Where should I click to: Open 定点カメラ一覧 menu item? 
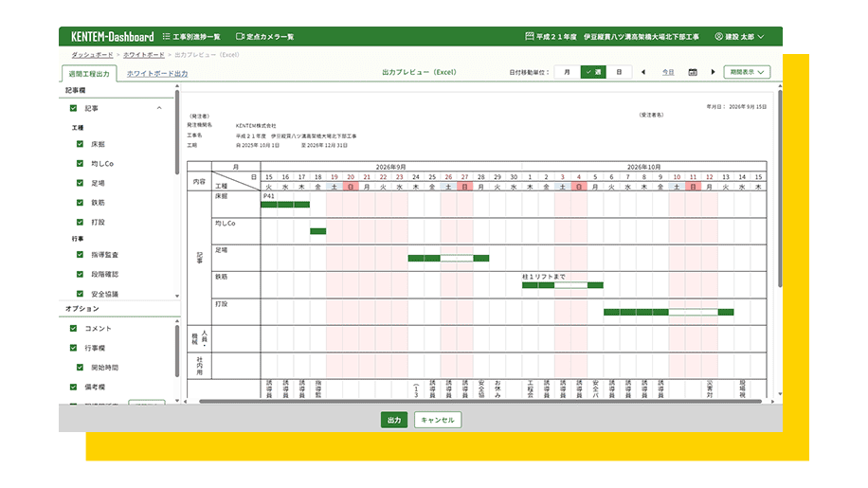[269, 37]
